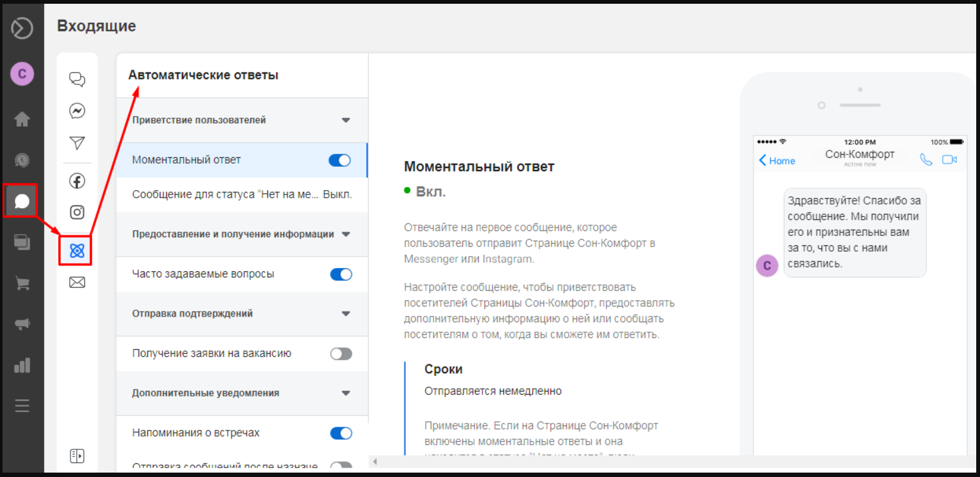
Task: Open the Home icon in left sidebar
Action: coord(22,119)
